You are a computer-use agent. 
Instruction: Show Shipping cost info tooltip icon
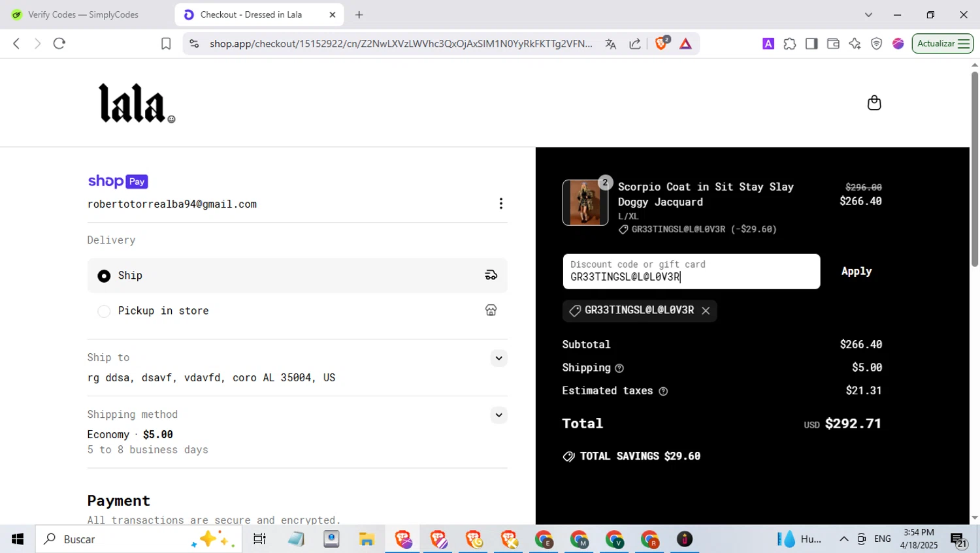pyautogui.click(x=619, y=368)
